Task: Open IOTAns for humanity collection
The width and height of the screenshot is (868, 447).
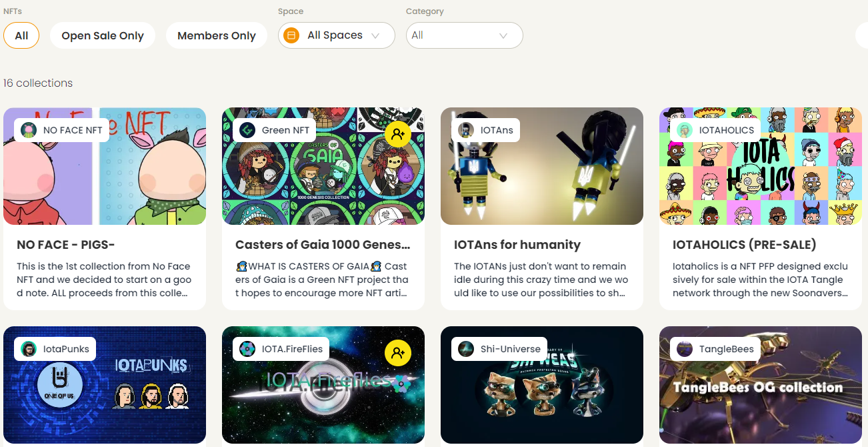Action: [x=517, y=245]
